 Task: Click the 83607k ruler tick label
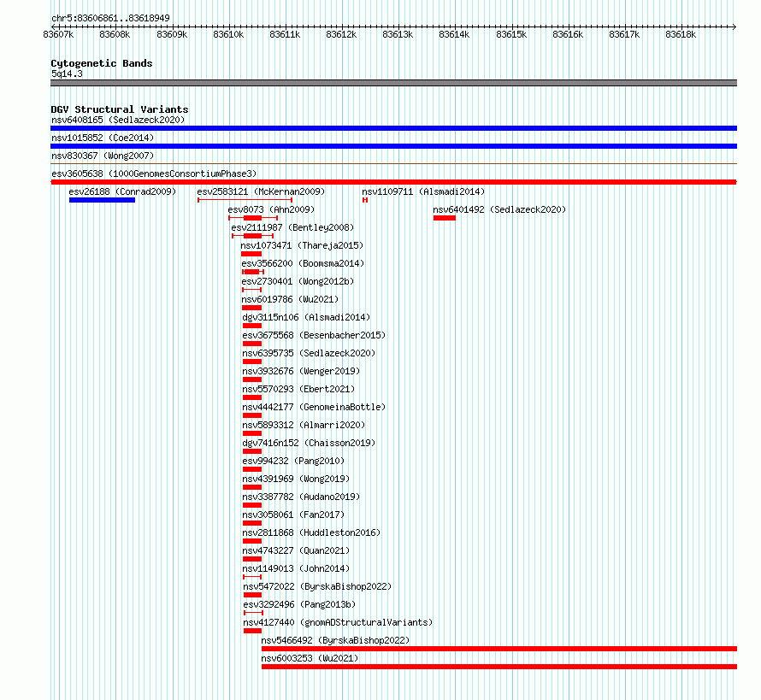pos(58,34)
